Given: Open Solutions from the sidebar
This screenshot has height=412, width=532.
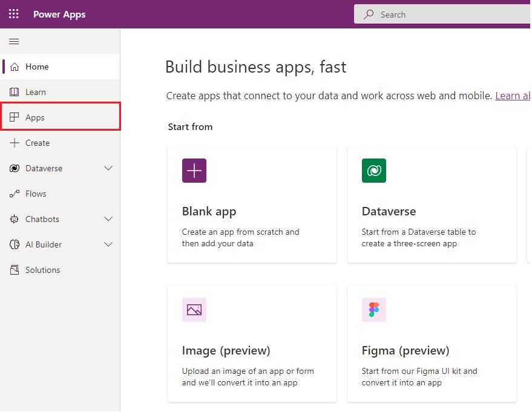Looking at the screenshot, I should pyautogui.click(x=60, y=270).
